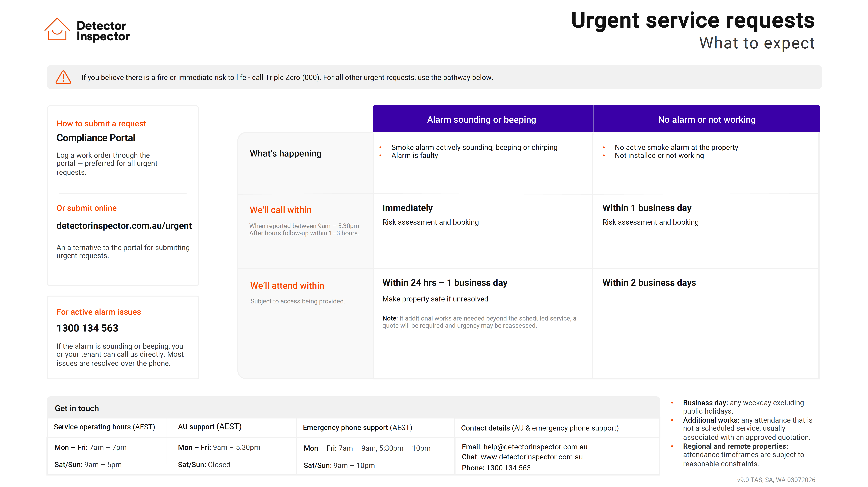Click the 'If the alarm is sounding or beeping' paragraph
Screen dimensions: 868x487
pos(120,354)
